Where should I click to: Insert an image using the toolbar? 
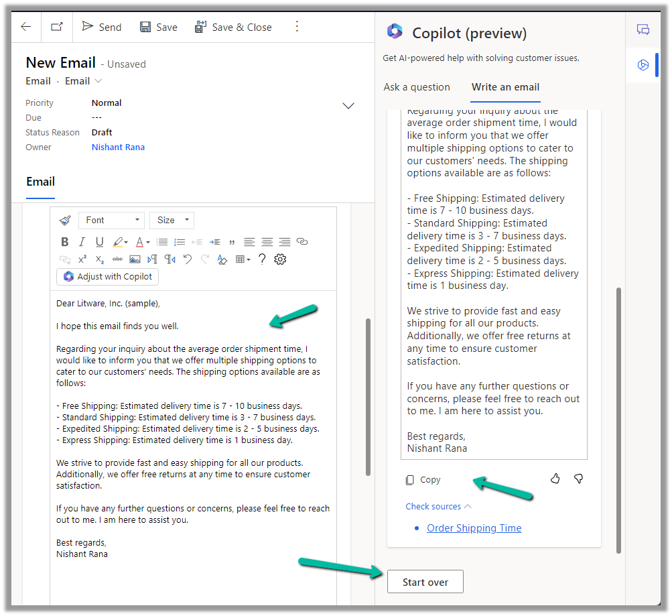tap(135, 259)
